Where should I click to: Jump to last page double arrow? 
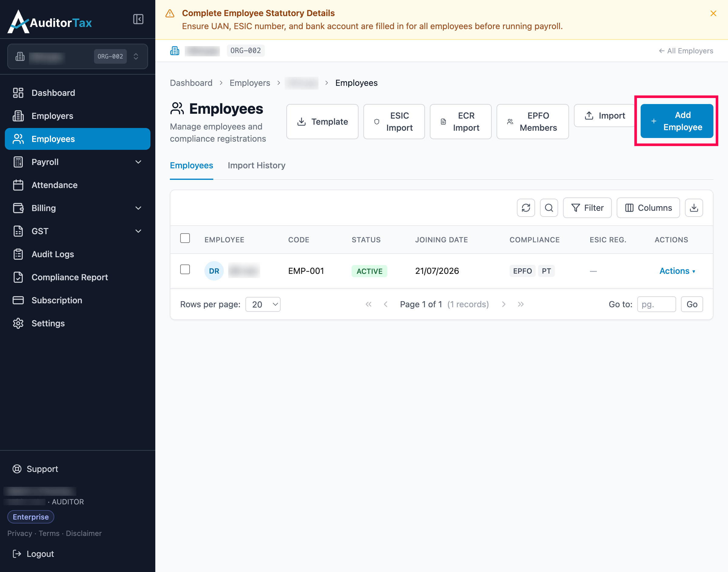point(521,304)
